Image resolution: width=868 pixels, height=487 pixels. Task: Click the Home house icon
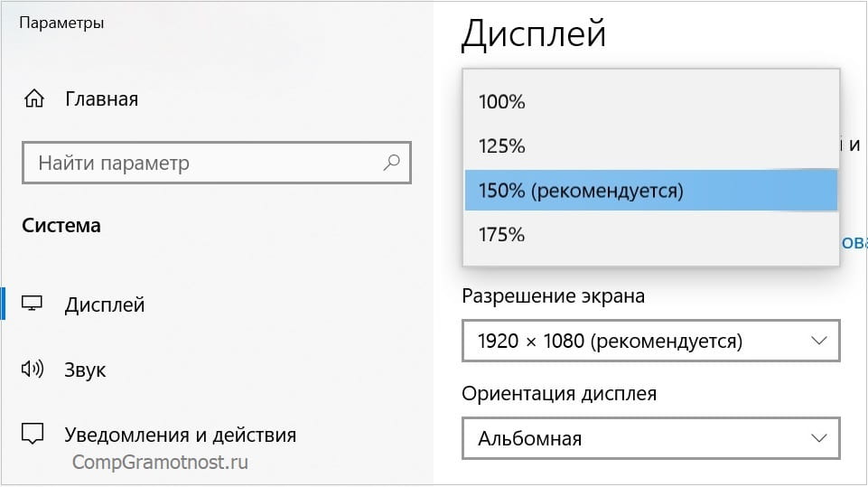point(34,98)
